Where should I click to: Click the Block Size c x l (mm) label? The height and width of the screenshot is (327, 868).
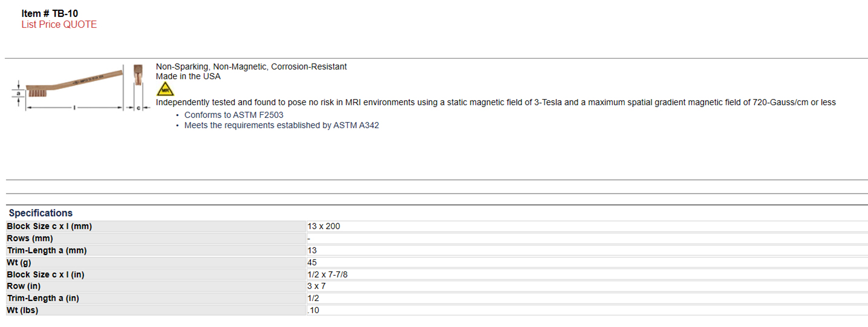click(x=50, y=227)
